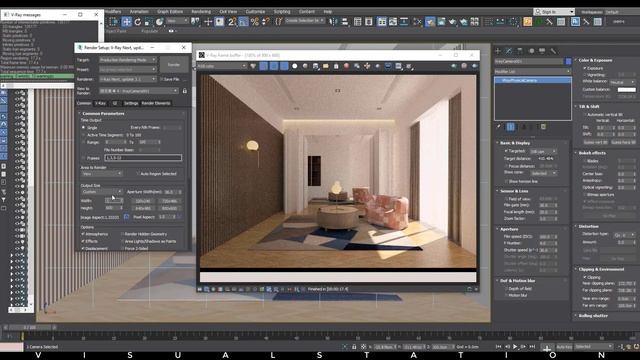640x360 pixels.
Task: Switch to the Render Elements tab
Action: 156,103
